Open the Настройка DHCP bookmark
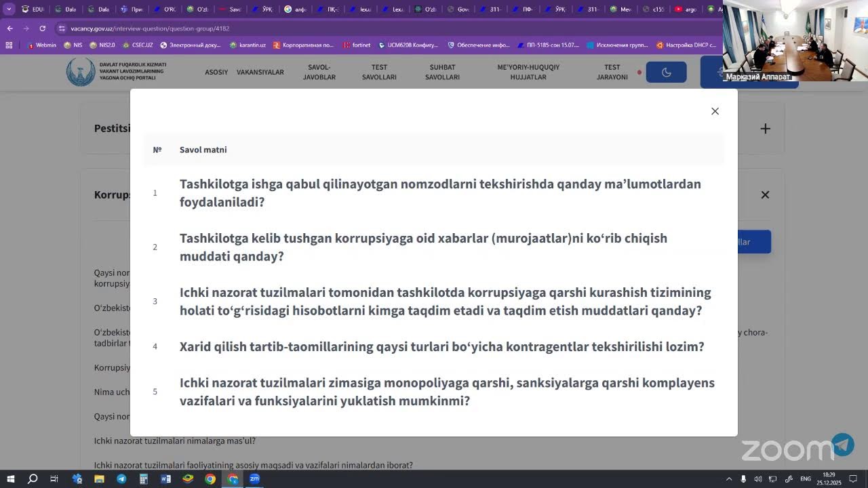868x488 pixels. [x=686, y=45]
